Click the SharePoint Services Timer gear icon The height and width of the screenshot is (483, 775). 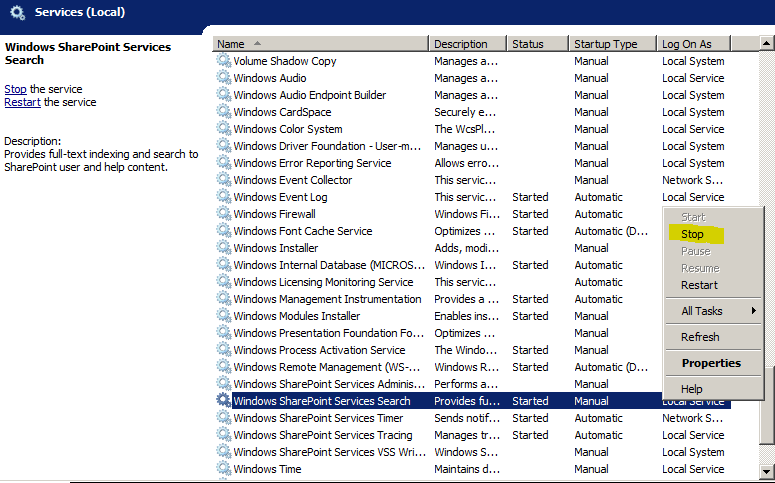pos(223,418)
